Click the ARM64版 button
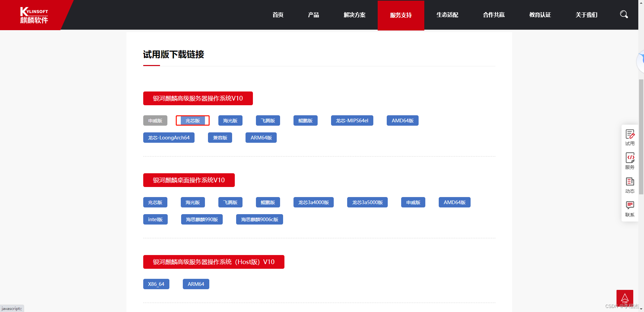The width and height of the screenshot is (644, 312). tap(261, 138)
